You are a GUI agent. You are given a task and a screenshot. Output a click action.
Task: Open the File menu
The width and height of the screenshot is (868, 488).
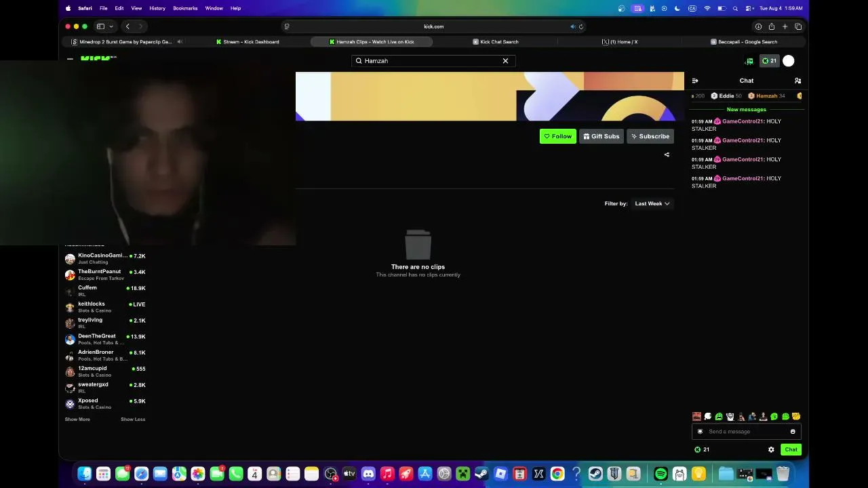click(x=104, y=8)
